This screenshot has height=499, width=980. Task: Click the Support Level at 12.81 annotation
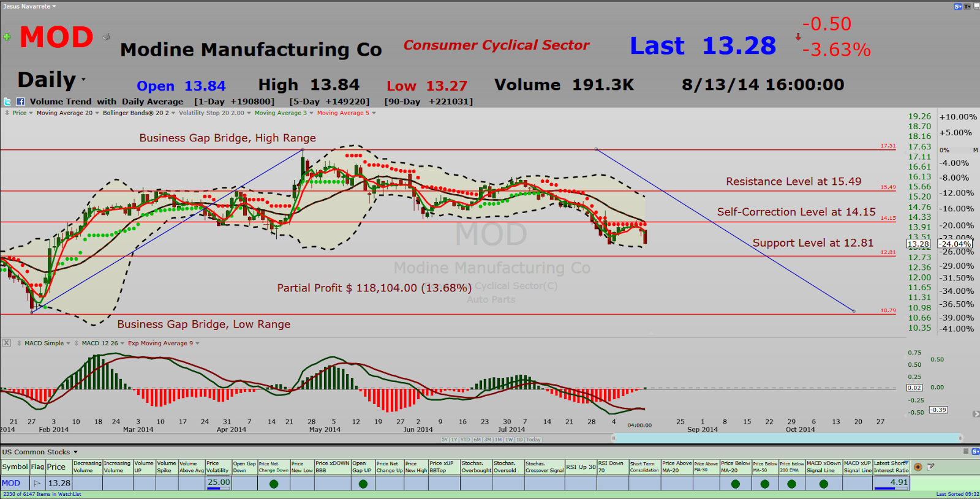coord(813,243)
